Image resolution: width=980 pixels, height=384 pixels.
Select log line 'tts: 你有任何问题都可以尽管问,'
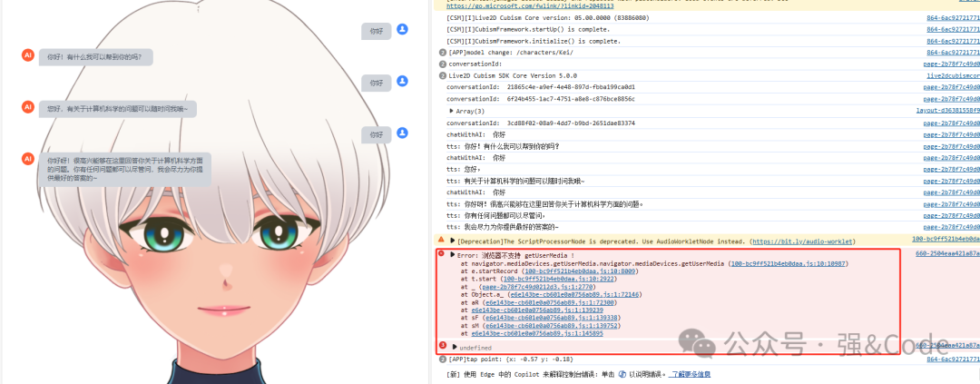496,216
